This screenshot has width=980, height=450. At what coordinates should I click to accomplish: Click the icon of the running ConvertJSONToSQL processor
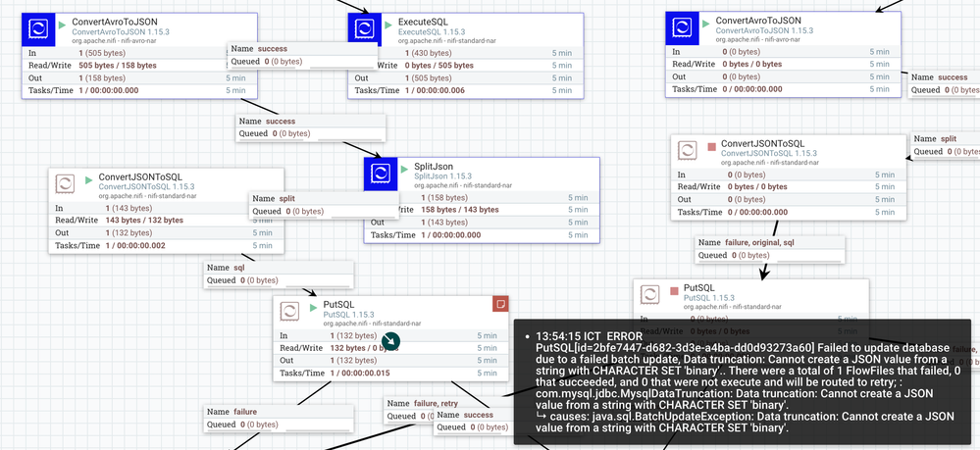click(66, 183)
